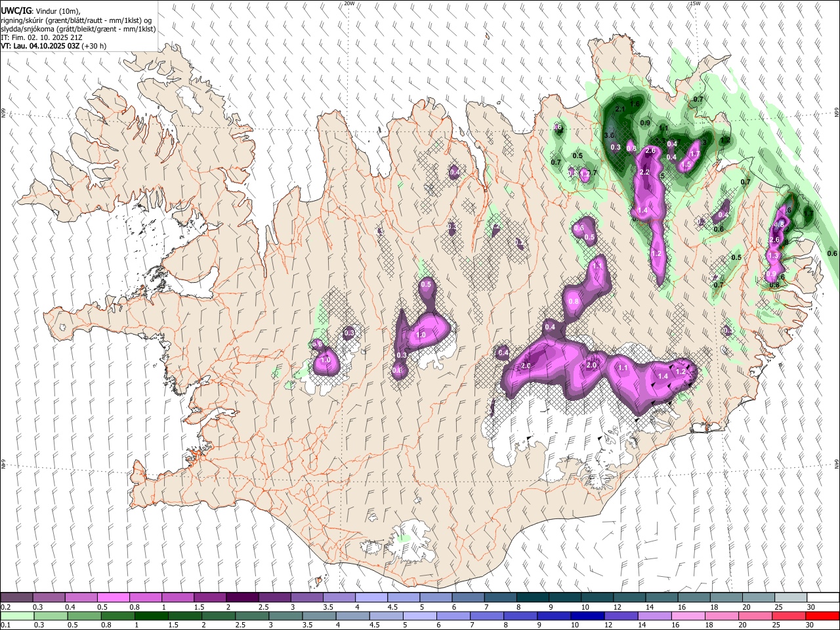This screenshot has width=840, height=630.
Task: Choose the lilac rain legend swatch at 14
Action: [654, 616]
